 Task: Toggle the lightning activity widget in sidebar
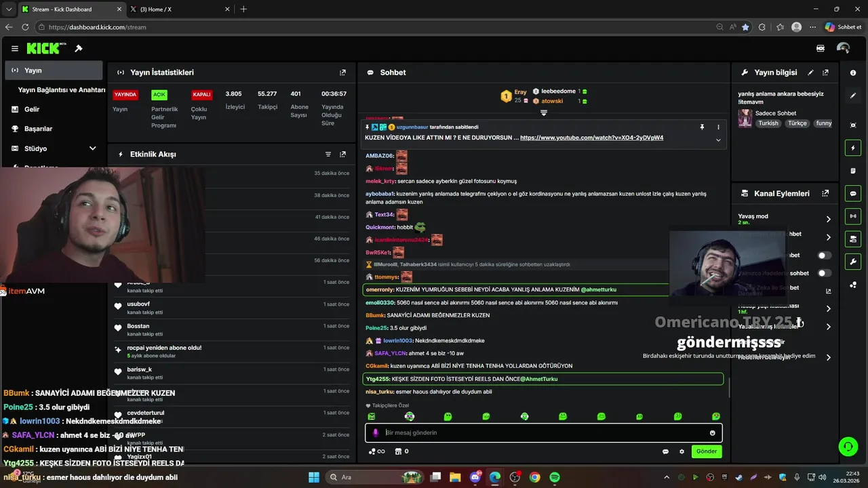(853, 148)
